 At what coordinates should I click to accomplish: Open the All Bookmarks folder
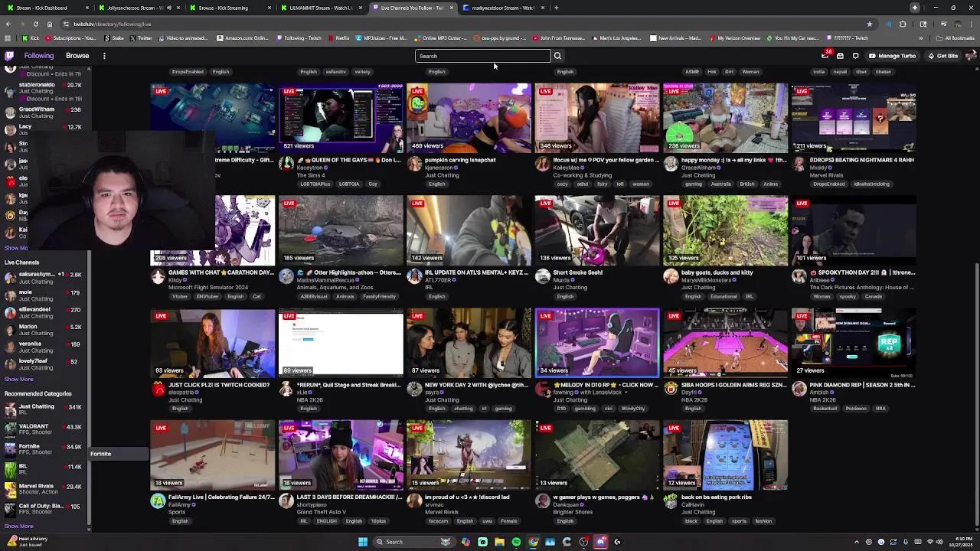(955, 38)
